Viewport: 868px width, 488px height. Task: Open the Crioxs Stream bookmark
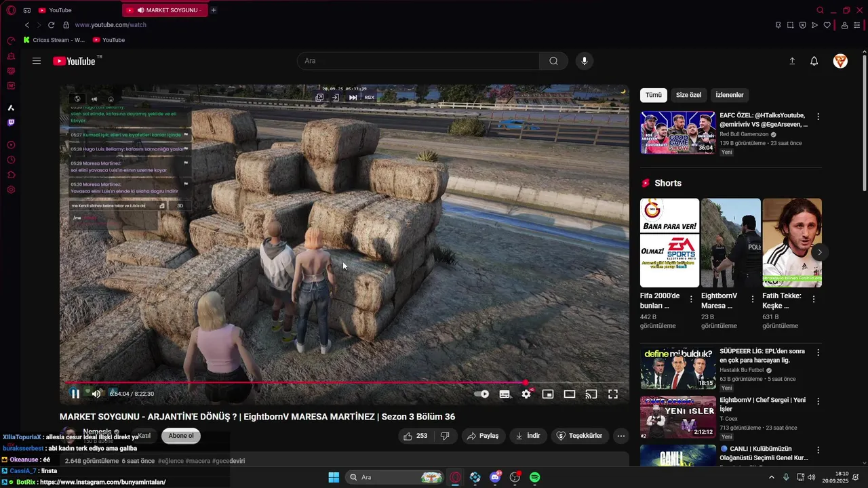pyautogui.click(x=54, y=40)
